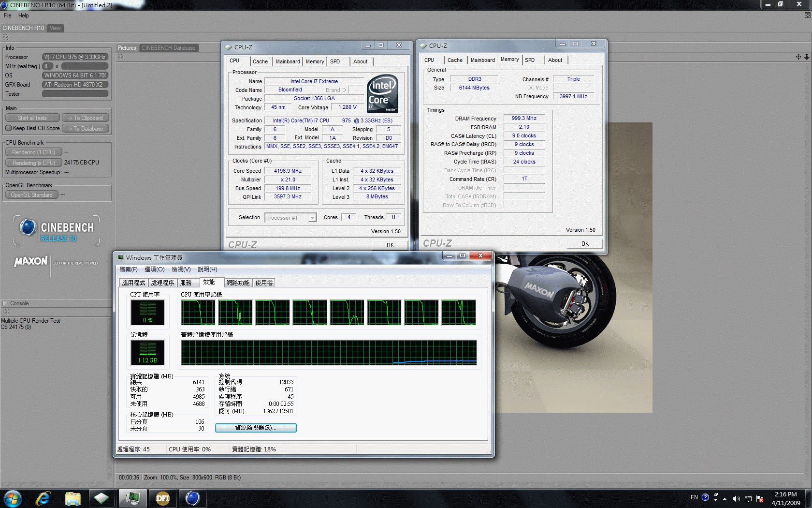This screenshot has width=812, height=508.
Task: Open Task Manager 檢視(V) menu
Action: (181, 269)
